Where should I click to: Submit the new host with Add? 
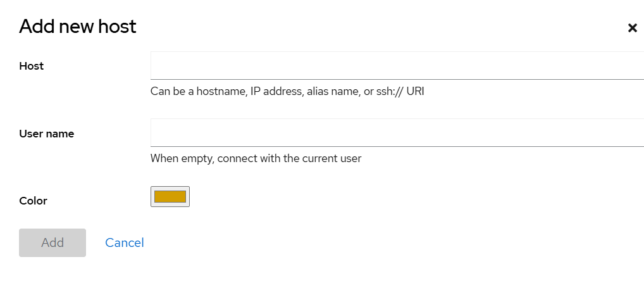click(53, 242)
